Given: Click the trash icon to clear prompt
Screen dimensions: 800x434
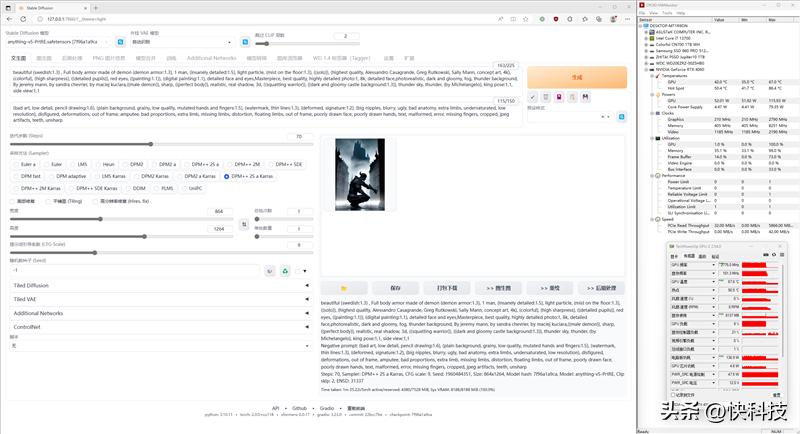Looking at the screenshot, I should coord(546,97).
